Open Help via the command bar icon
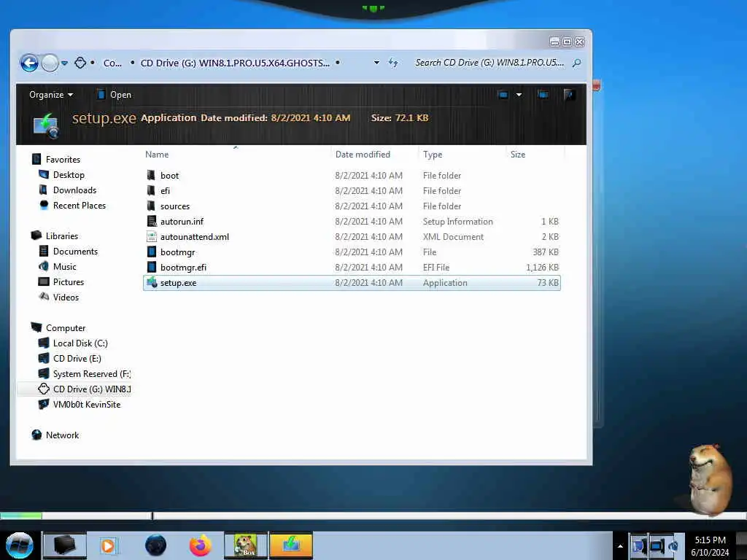Viewport: 747px width, 560px height. (569, 95)
